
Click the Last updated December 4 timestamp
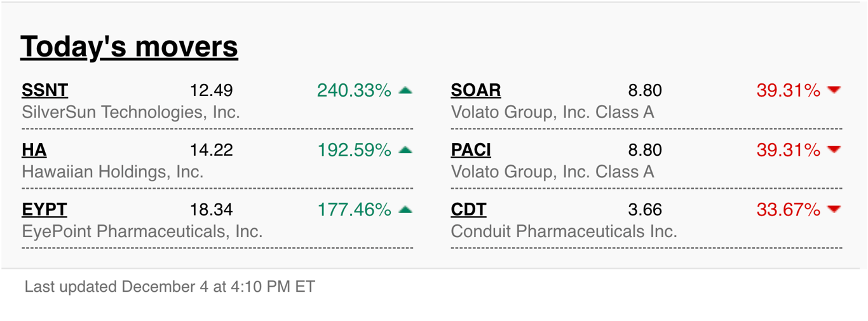(x=170, y=287)
